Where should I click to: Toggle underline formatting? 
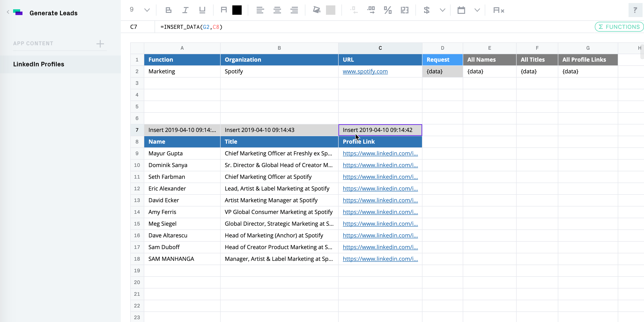click(x=202, y=10)
